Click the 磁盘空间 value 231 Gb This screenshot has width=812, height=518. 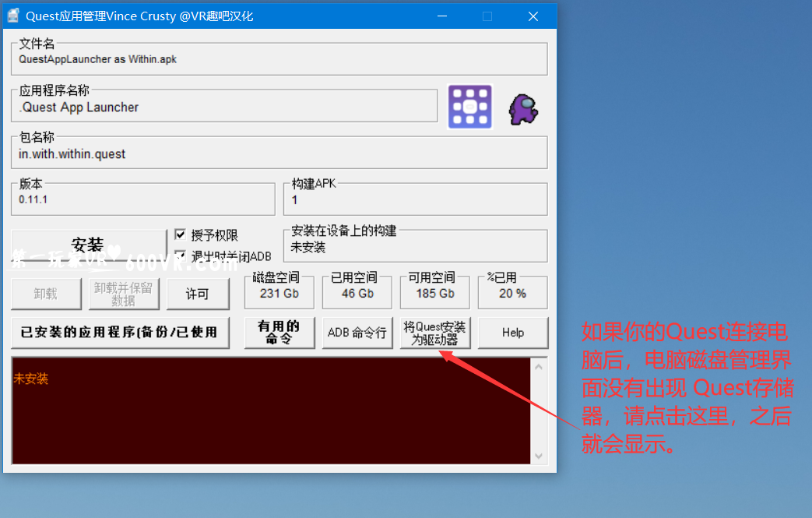pyautogui.click(x=279, y=293)
